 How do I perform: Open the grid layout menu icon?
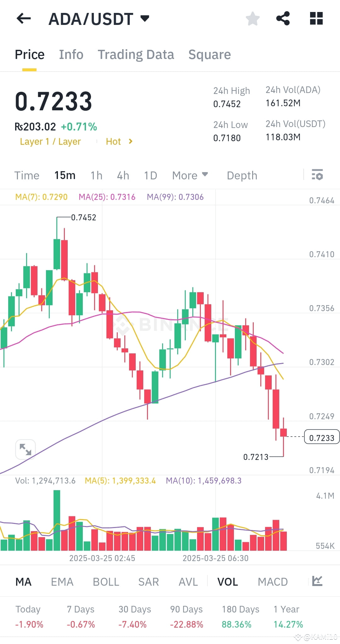tap(316, 19)
